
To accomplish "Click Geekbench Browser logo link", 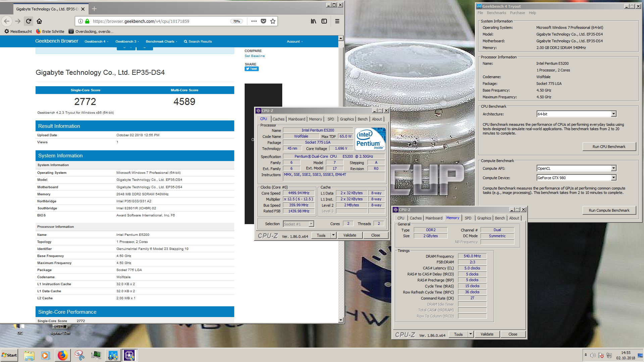I will point(57,41).
